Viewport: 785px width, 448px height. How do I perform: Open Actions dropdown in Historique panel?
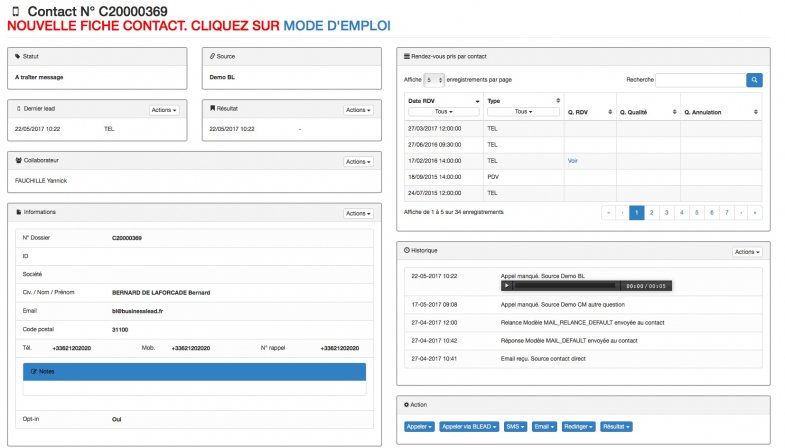coord(747,252)
